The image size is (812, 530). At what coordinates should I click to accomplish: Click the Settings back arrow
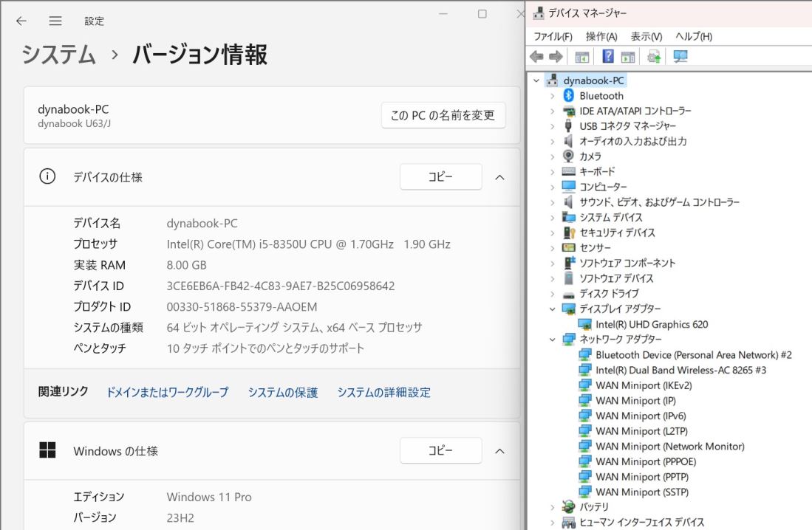(x=21, y=21)
